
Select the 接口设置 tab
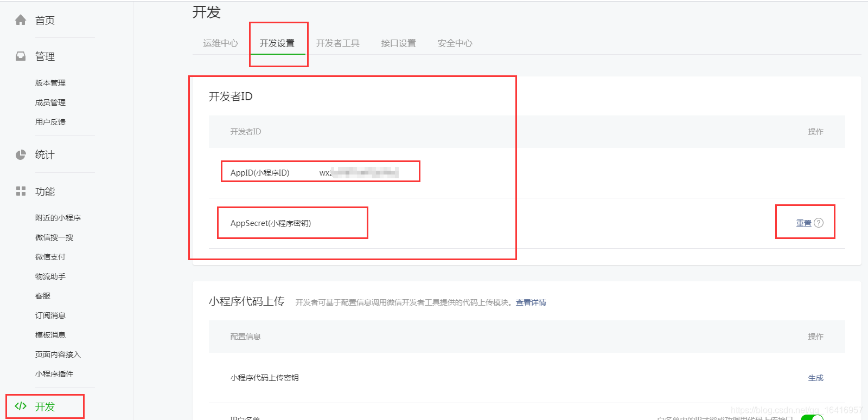tap(399, 43)
